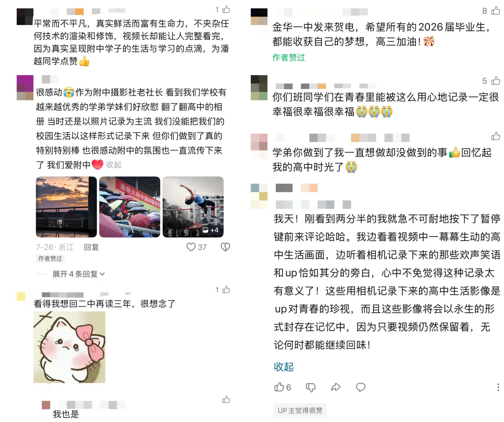The width and height of the screenshot is (504, 422).
Task: Tap the broken heart dislike icon
Action: (x=225, y=247)
